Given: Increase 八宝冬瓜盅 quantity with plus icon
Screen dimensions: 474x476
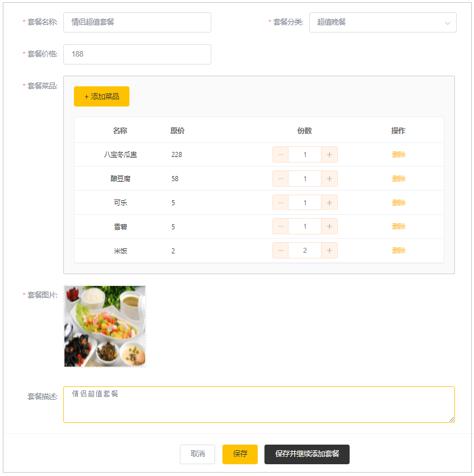Looking at the screenshot, I should [329, 155].
